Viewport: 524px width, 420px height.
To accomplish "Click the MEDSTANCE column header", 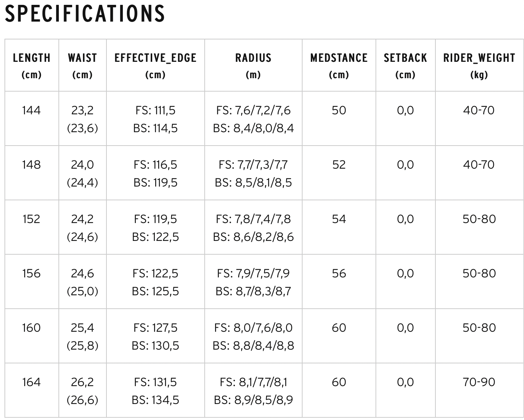I will [339, 66].
